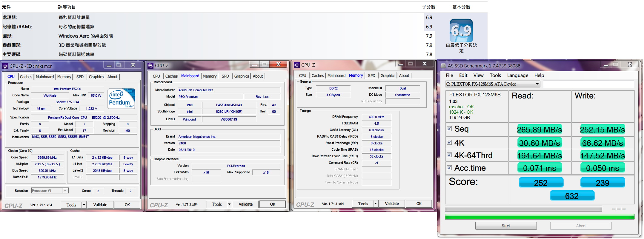The width and height of the screenshot is (644, 239).
Task: Click the motherboard model field P5Q Premium
Action: tap(210, 97)
